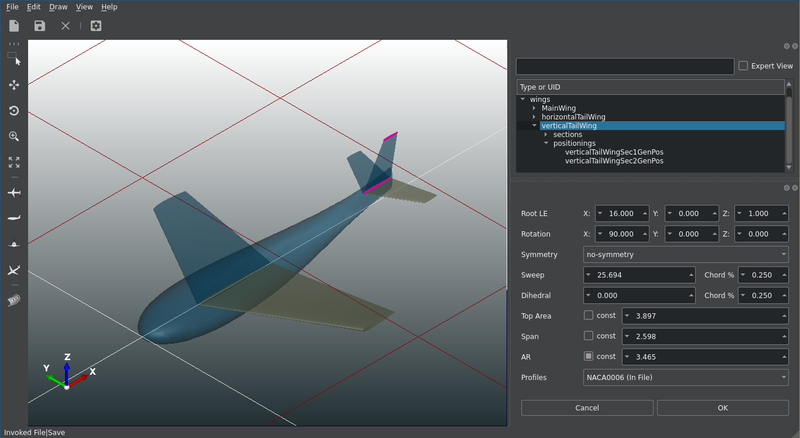Click the Cancel button

[587, 408]
